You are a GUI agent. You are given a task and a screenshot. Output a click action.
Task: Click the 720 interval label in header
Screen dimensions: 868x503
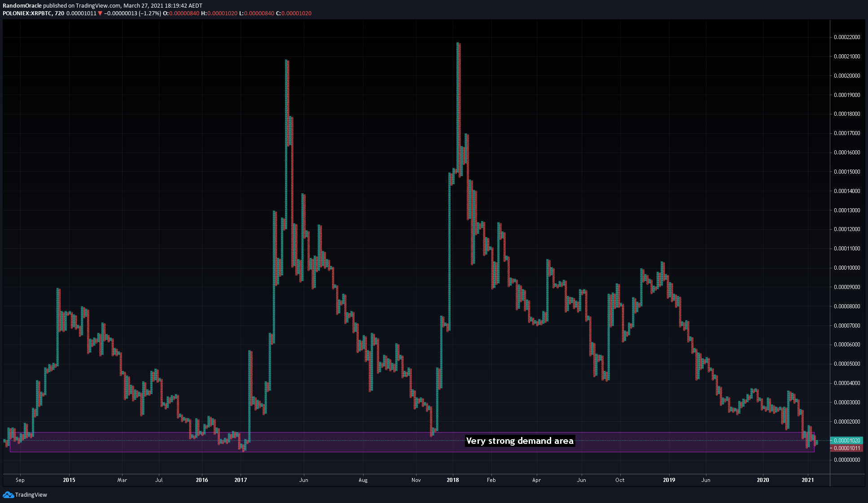coord(59,13)
